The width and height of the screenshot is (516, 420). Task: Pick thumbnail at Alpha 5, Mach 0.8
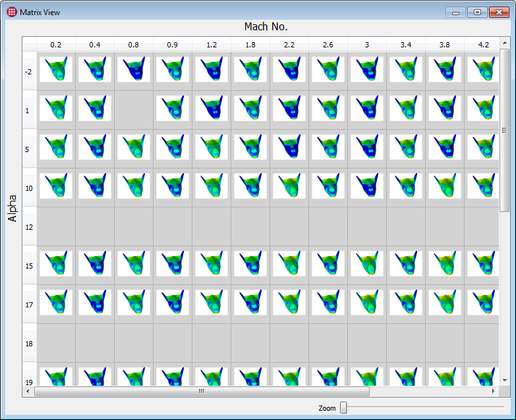coord(134,147)
